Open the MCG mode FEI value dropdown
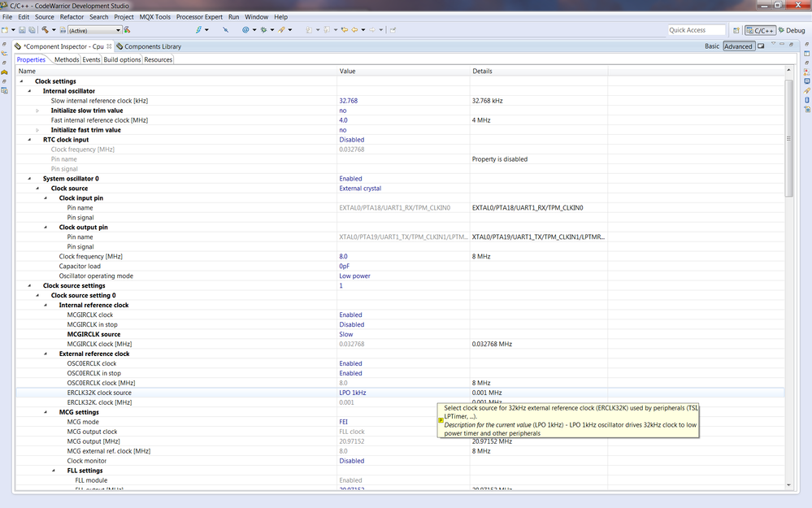812x508 pixels. click(x=343, y=422)
